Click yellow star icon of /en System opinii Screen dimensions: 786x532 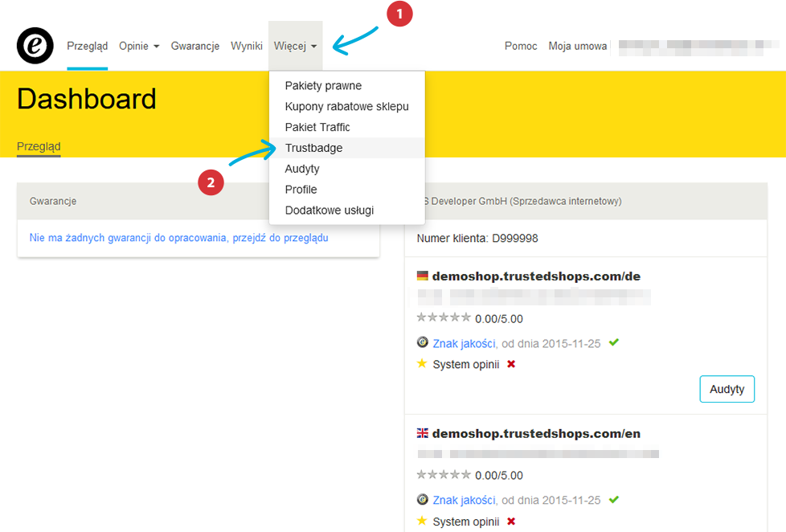coord(422,521)
